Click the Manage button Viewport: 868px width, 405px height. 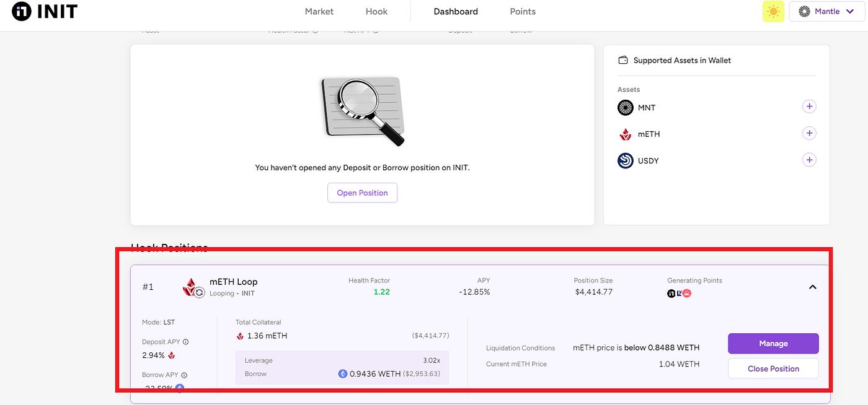coord(773,344)
